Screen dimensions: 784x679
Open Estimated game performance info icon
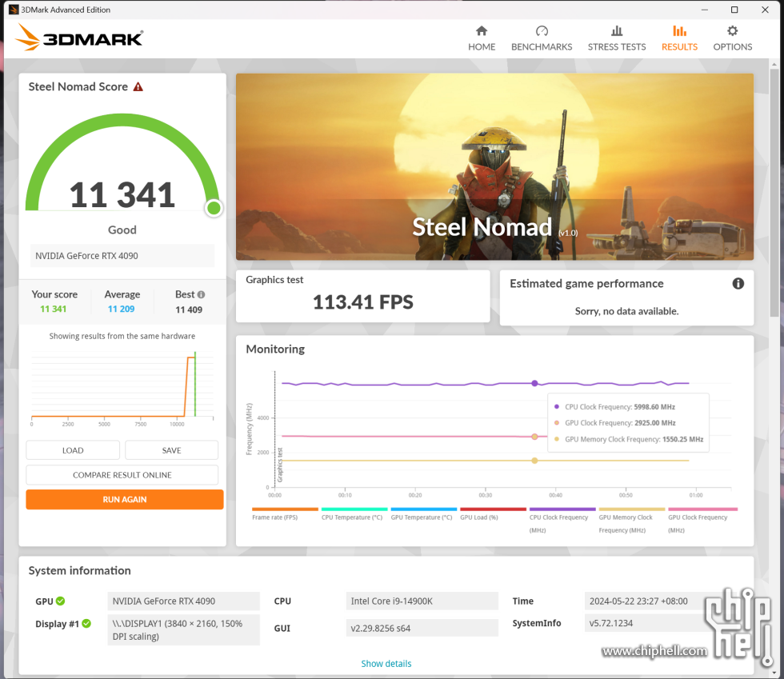coord(738,283)
